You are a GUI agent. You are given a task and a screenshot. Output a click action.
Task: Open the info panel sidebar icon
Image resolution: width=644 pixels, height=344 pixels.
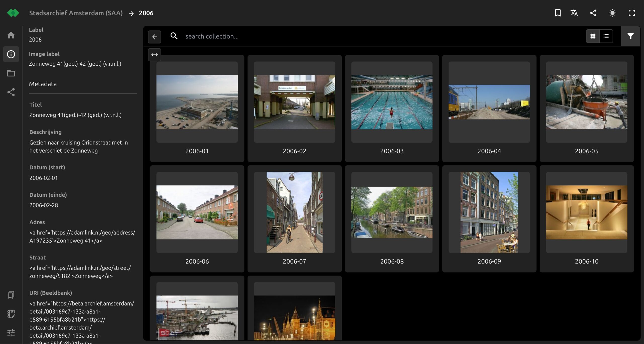[11, 54]
